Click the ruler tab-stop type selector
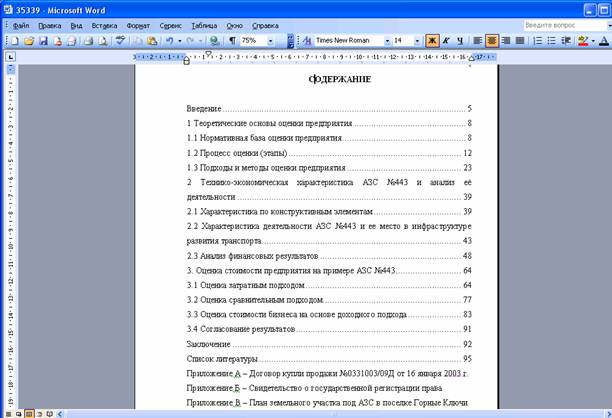The height and width of the screenshot is (418, 612). click(11, 57)
